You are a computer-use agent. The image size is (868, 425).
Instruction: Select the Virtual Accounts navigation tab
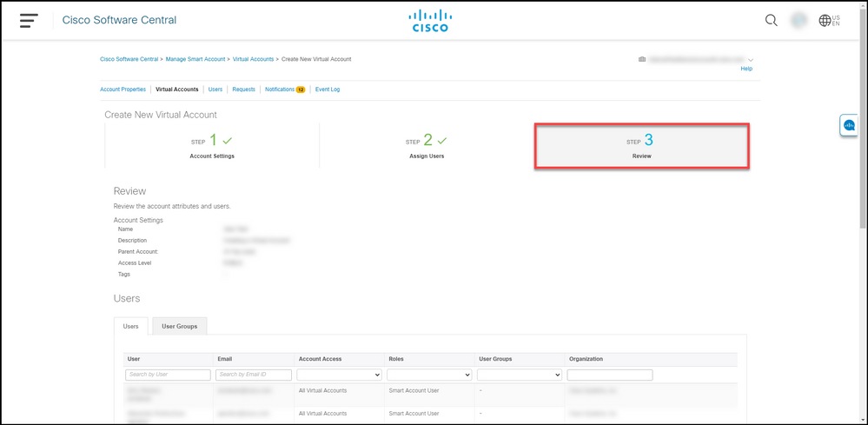tap(177, 90)
